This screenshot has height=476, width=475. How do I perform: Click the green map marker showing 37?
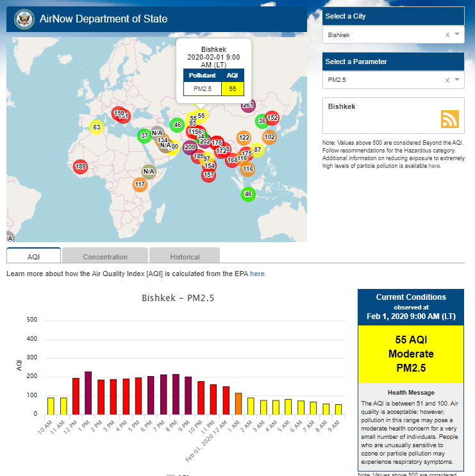pyautogui.click(x=144, y=135)
